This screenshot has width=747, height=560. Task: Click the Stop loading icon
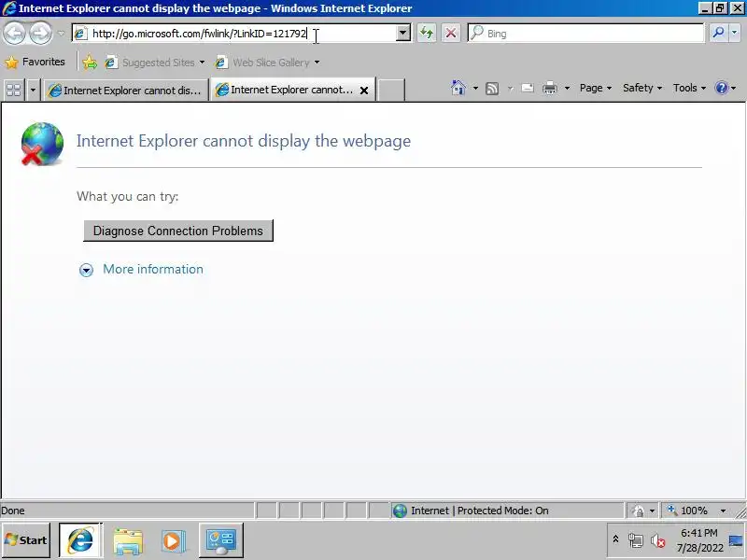[451, 34]
